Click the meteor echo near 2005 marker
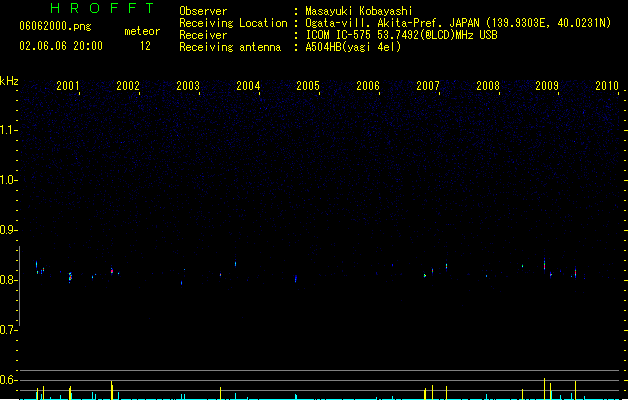This screenshot has height=400, width=629. point(296,278)
